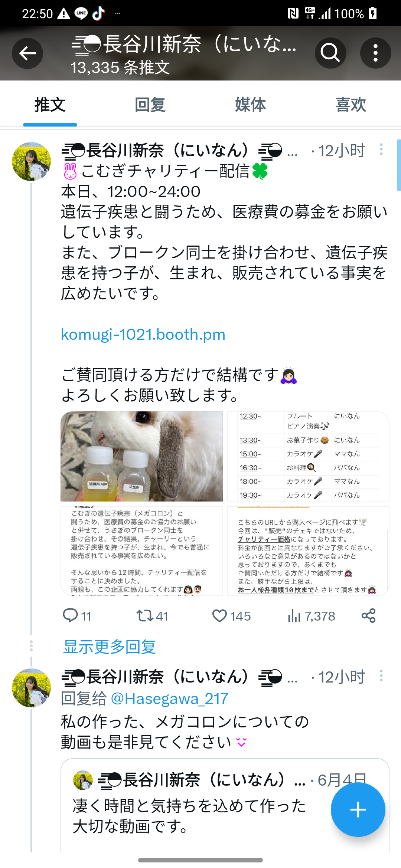Open more options on reply tweet

click(381, 676)
